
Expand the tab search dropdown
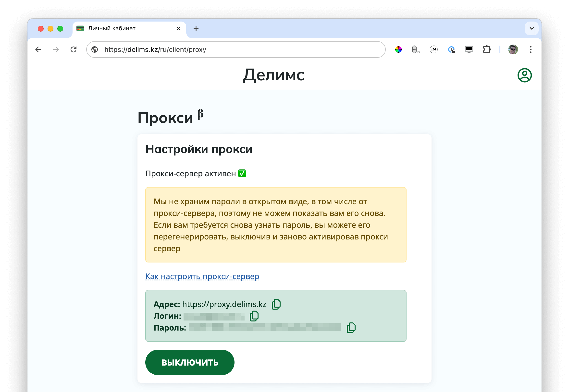[532, 28]
